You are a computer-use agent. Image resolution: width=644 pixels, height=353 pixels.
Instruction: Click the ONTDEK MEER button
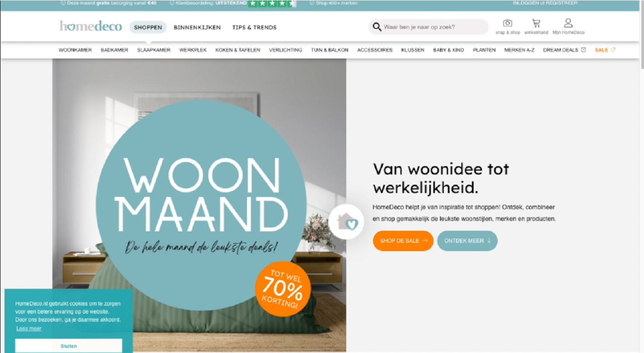(467, 240)
